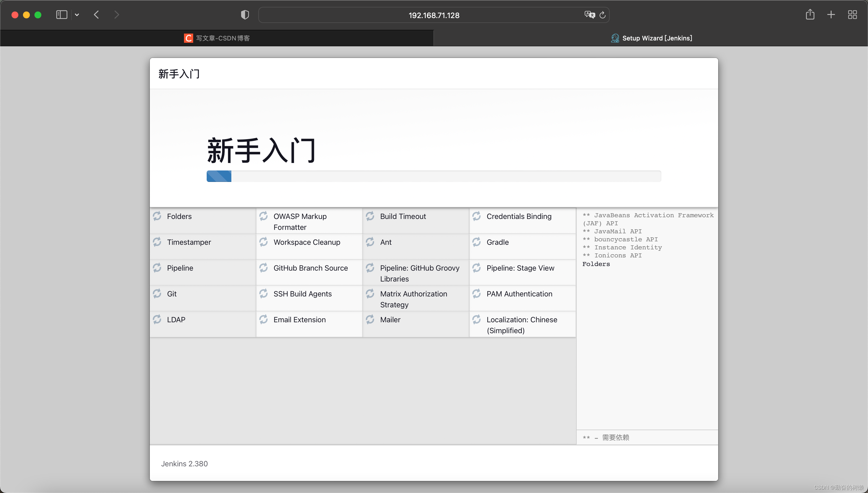Show the tab overview grid icon
The height and width of the screenshot is (493, 868).
tap(852, 15)
